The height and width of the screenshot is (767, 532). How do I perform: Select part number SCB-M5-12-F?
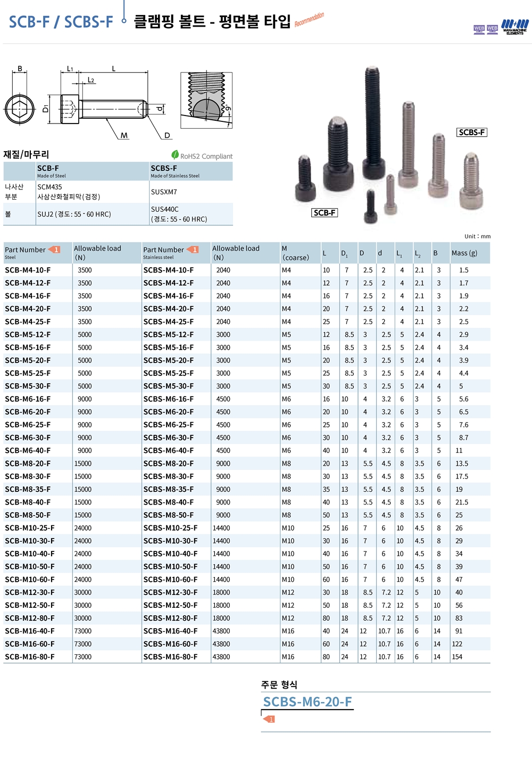pyautogui.click(x=28, y=335)
